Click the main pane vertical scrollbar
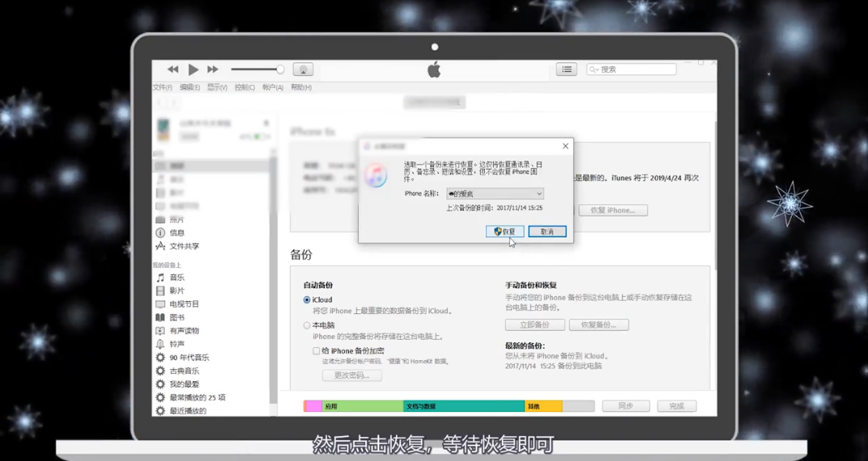 click(714, 194)
